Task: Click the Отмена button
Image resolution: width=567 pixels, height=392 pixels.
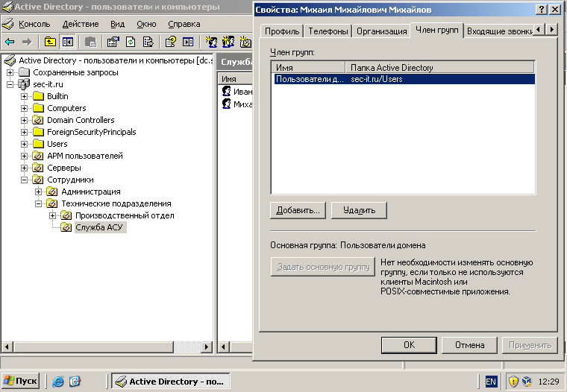Action: [469, 345]
